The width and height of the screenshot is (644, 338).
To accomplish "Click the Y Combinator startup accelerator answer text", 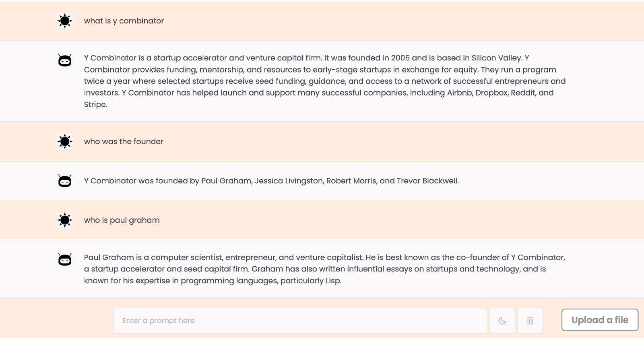I will 325,81.
